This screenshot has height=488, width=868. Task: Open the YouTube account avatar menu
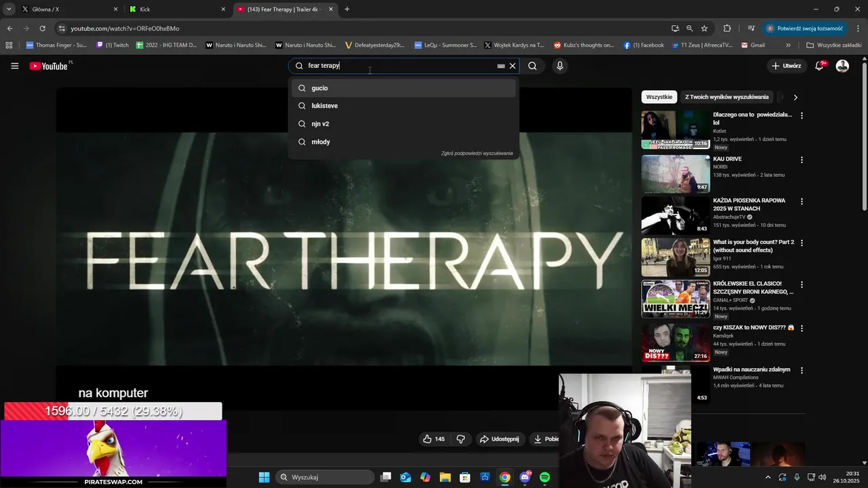point(842,66)
